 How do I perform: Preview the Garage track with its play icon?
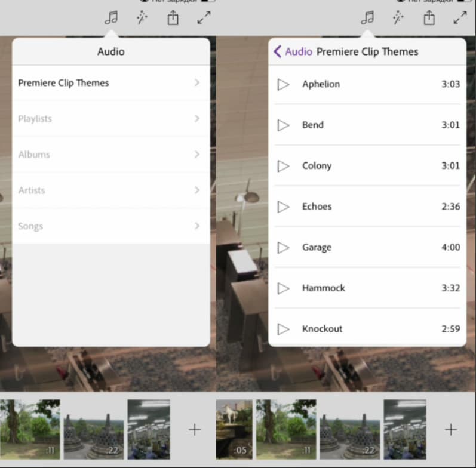click(283, 247)
